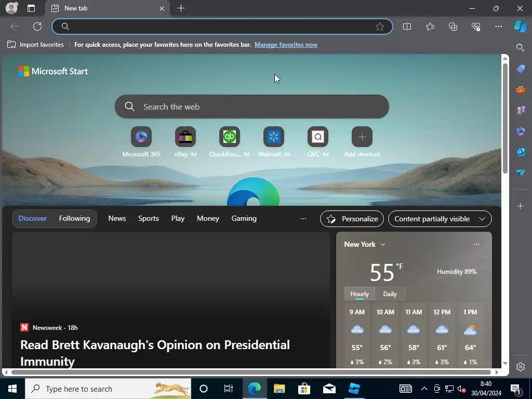Click the Manage favorites now link
Screen dimensions: 532x399
click(286, 45)
